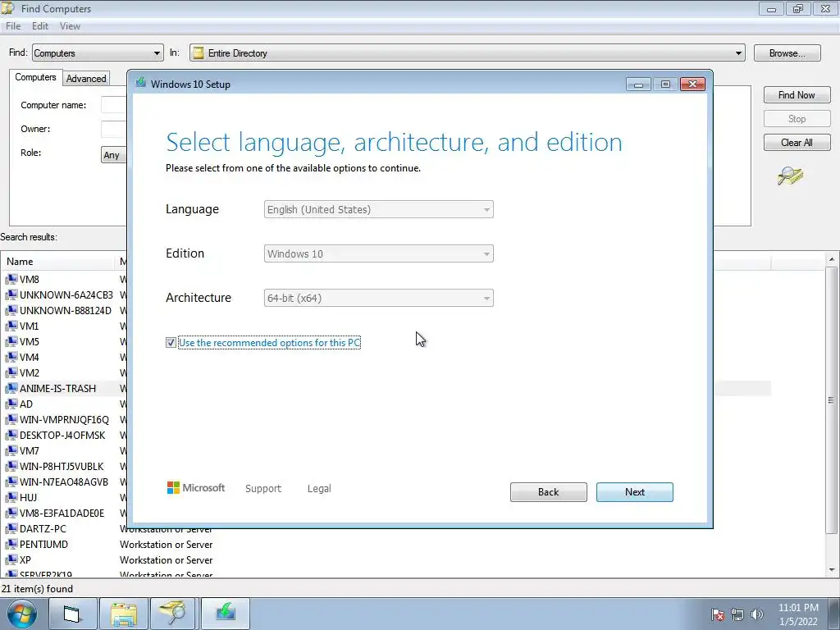Switch to Find Computers taskbar button
The height and width of the screenshot is (630, 840).
pos(172,614)
